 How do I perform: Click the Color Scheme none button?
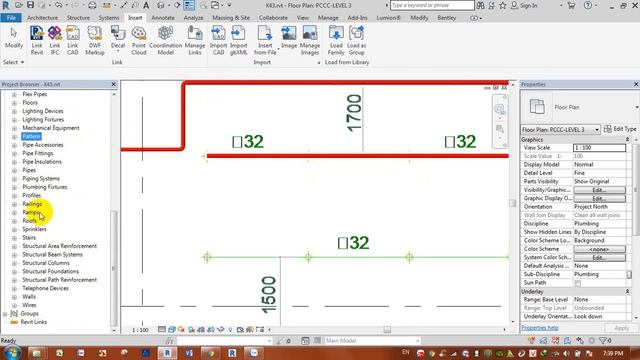(x=599, y=249)
